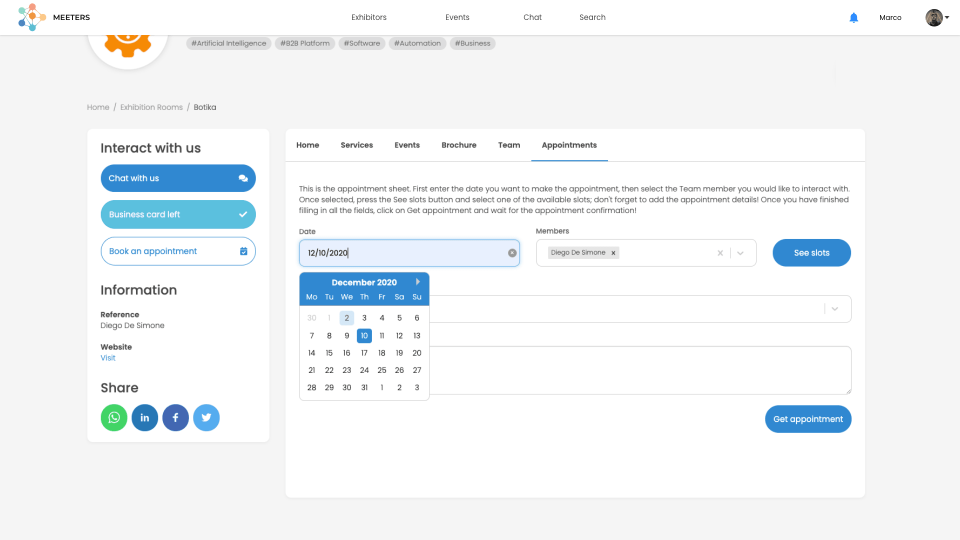Expand the slot selection dropdown
Image resolution: width=960 pixels, height=540 pixels.
[x=834, y=309]
